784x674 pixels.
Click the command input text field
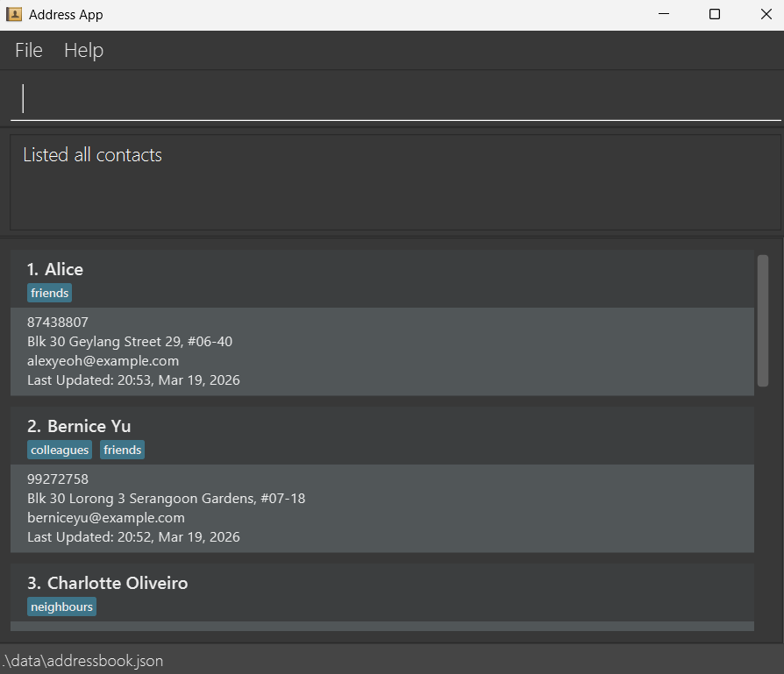[395, 98]
